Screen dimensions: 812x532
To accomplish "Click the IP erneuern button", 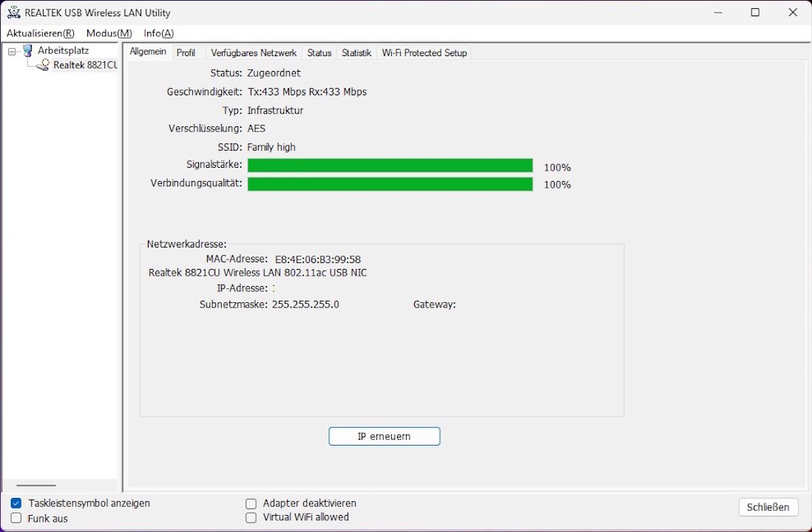I will click(x=384, y=437).
